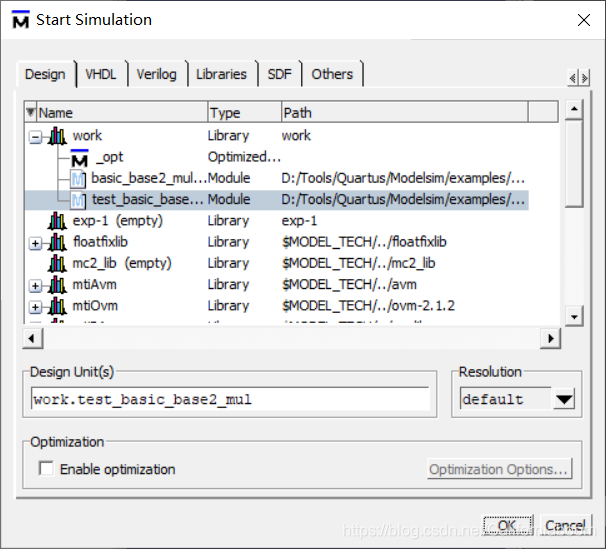
Task: Confirm with the OK button
Action: click(x=508, y=525)
